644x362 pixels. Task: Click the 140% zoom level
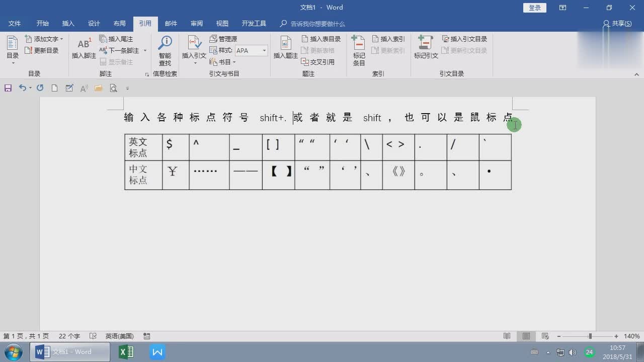point(631,336)
